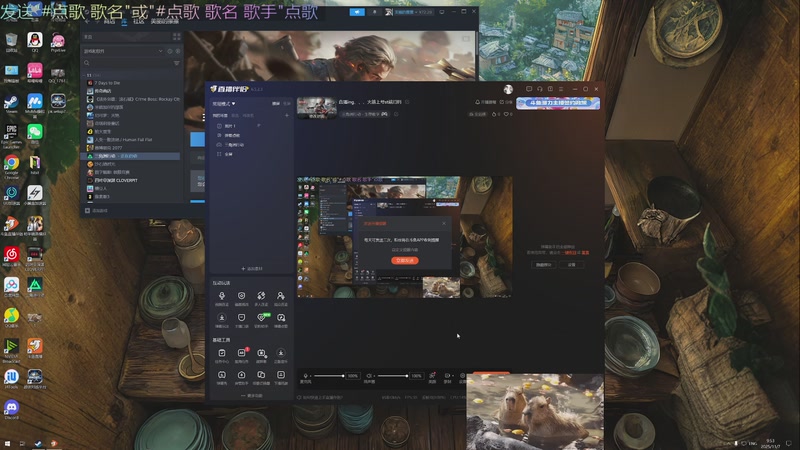
Task: Click the video screen icon in basic tools
Action: point(261,353)
